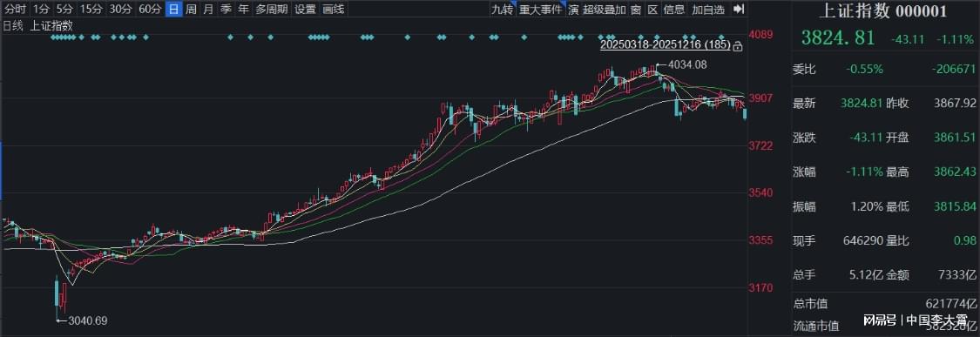The image size is (980, 337).
Task: Expand the 信息 info menu
Action: [674, 10]
